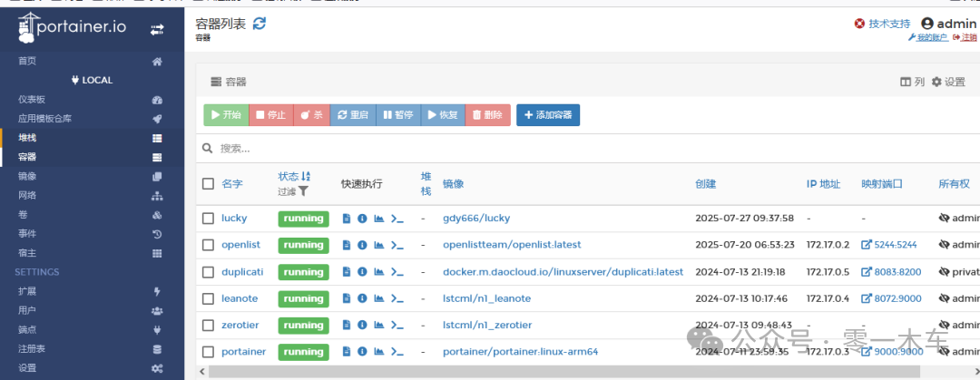Check the duplicati container checkbox
980x380 pixels.
(208, 272)
